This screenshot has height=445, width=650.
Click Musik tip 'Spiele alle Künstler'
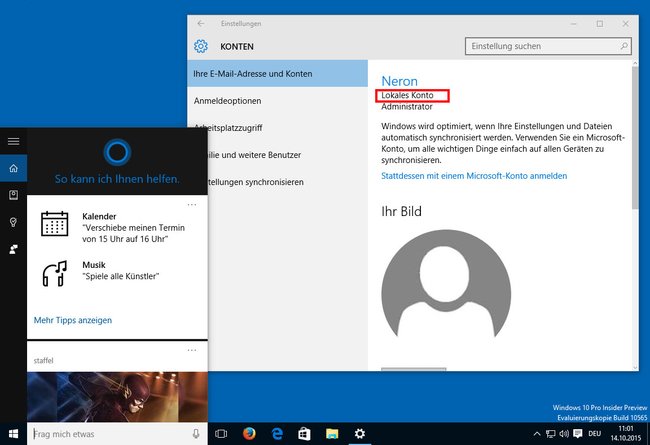[x=121, y=276]
